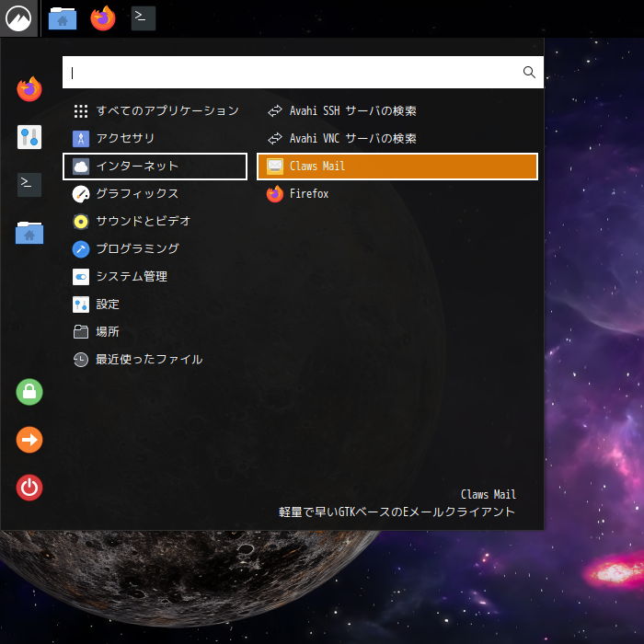This screenshot has width=644, height=644.
Task: Select the アクセサリ category
Action: click(155, 138)
